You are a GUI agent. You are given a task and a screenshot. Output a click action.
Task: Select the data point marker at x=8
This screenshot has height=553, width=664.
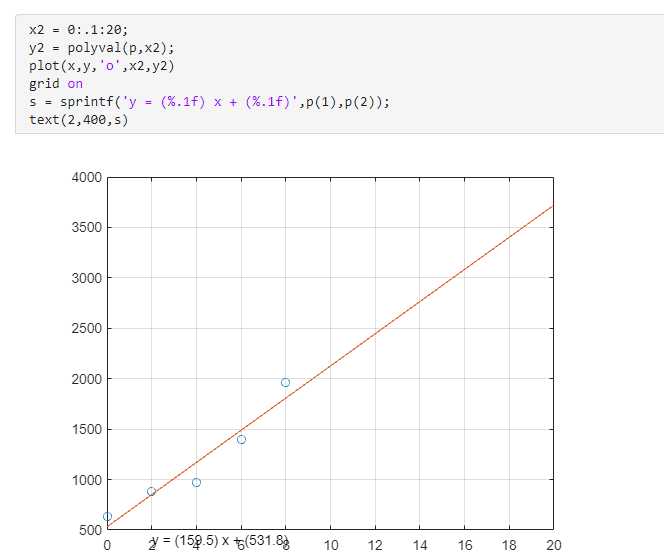[x=285, y=382]
